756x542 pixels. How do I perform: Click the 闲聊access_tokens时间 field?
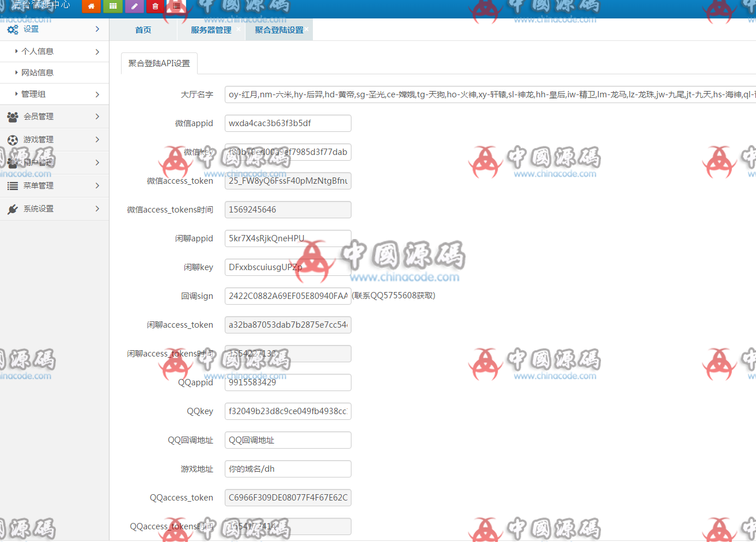tap(288, 354)
